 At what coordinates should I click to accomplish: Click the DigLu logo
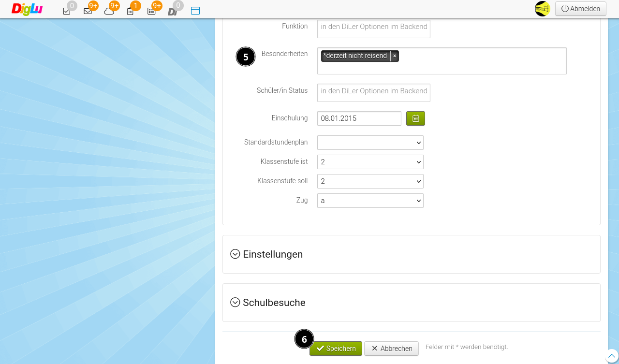(27, 9)
